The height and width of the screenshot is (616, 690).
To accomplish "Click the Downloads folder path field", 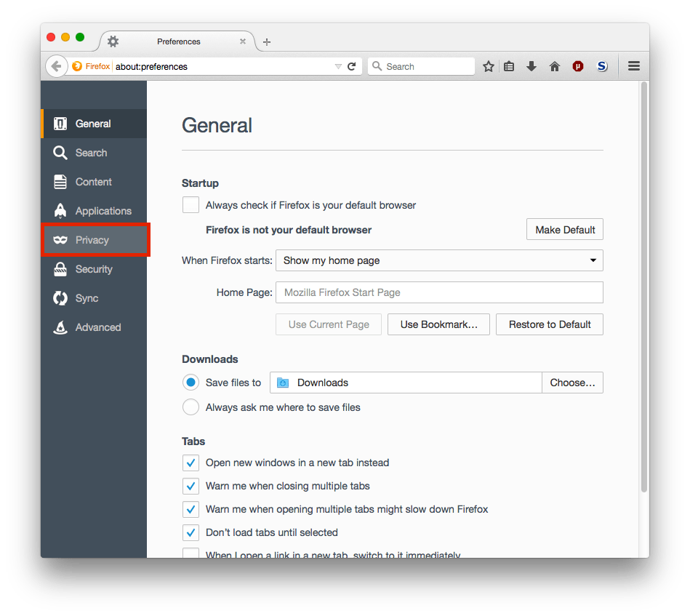I will 406,383.
